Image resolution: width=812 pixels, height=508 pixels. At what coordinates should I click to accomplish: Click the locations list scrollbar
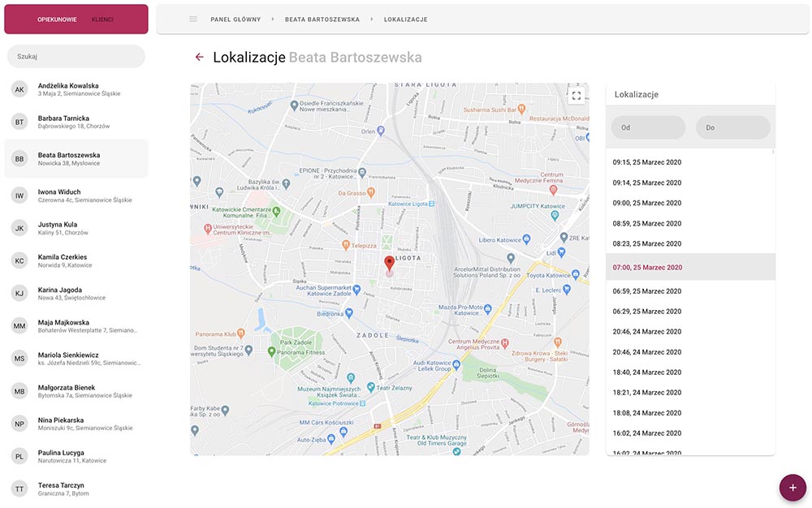tap(773, 152)
